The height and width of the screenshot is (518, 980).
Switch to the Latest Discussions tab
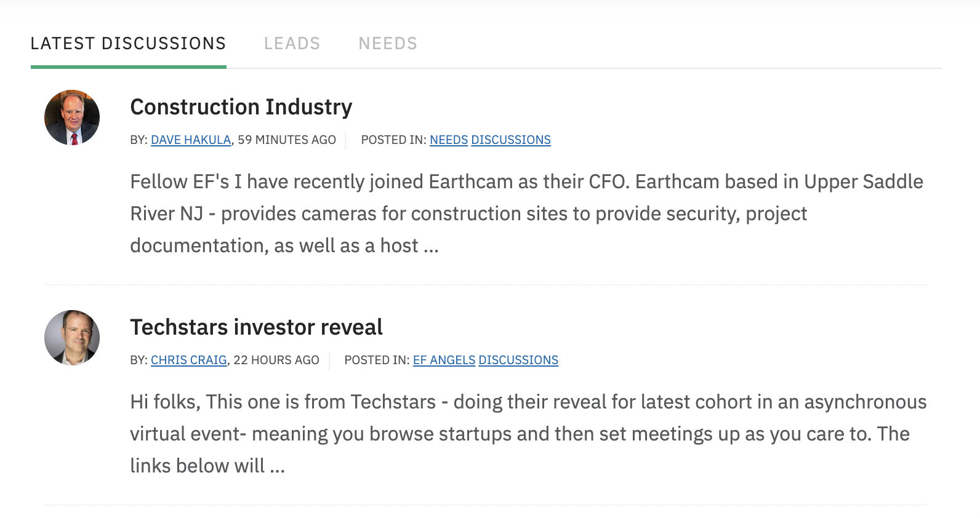128,44
